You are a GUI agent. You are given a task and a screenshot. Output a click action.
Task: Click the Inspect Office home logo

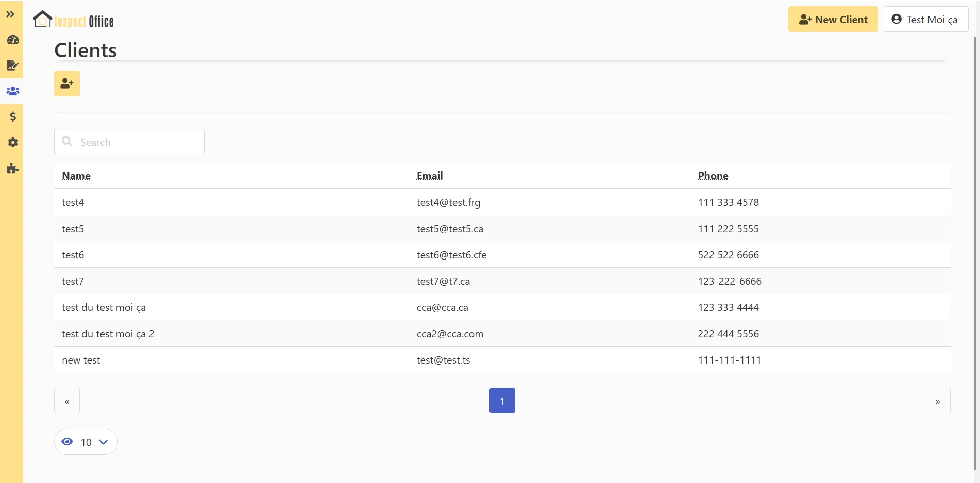click(x=73, y=21)
